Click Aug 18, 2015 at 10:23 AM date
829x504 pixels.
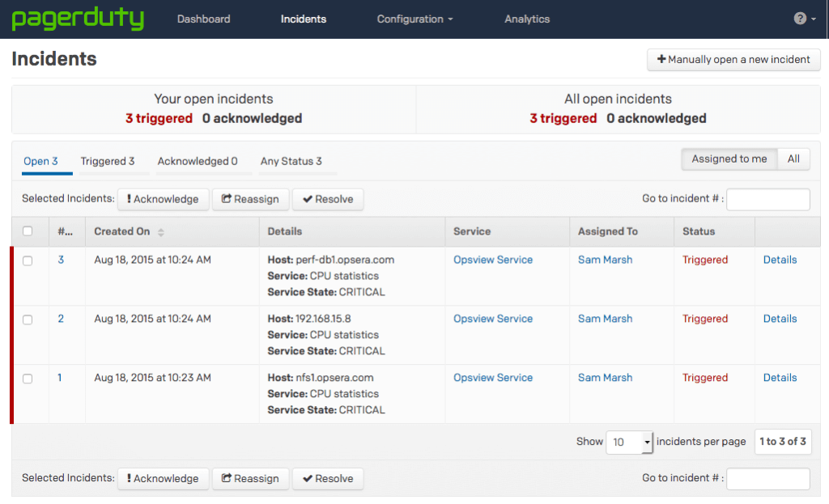tap(152, 379)
